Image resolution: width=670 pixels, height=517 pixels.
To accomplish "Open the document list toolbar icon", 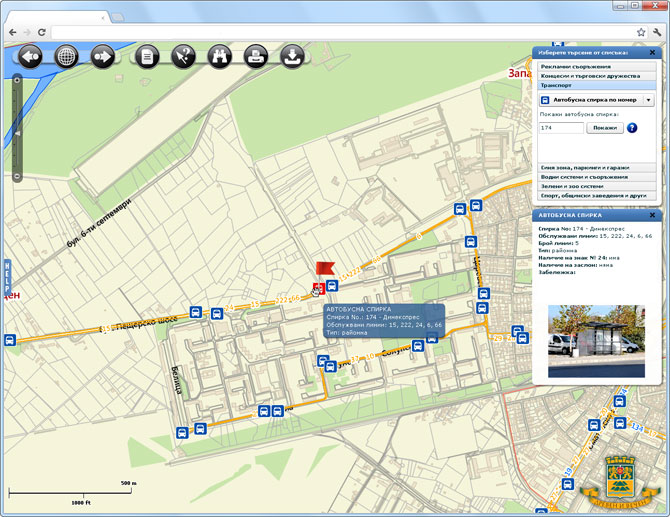I will 147,56.
